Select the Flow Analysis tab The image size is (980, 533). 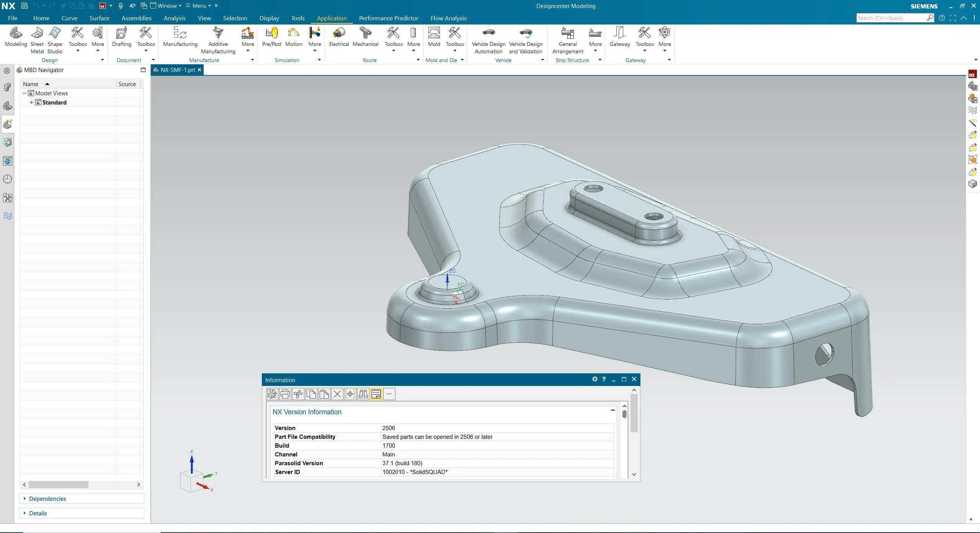pos(448,18)
